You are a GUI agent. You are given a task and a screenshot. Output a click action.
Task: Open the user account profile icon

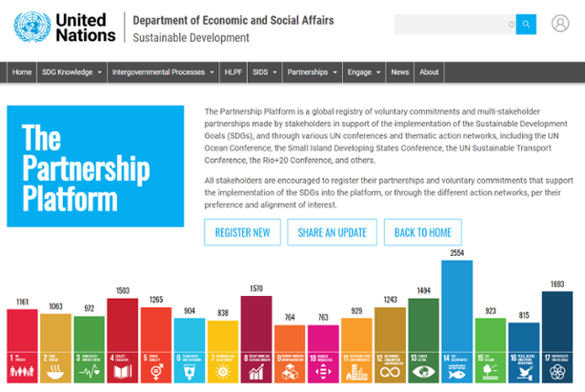560,24
